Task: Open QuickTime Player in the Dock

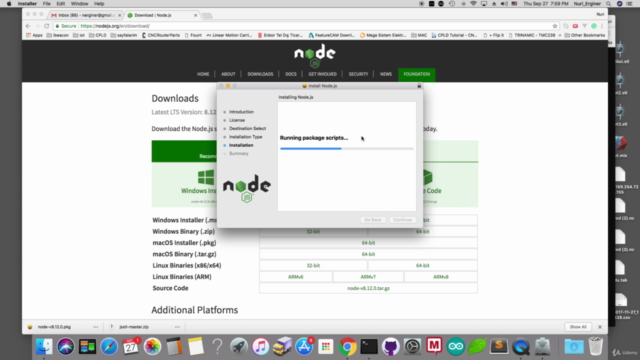Action: click(521, 347)
